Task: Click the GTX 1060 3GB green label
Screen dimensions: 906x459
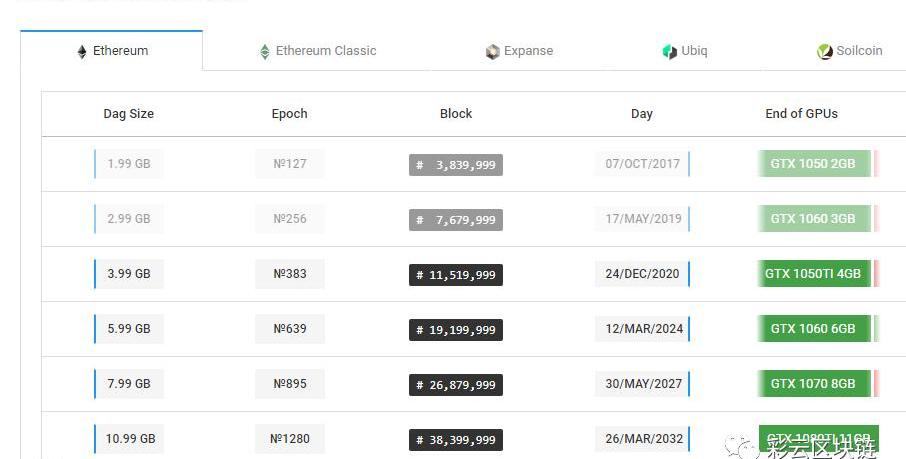Action: 814,219
